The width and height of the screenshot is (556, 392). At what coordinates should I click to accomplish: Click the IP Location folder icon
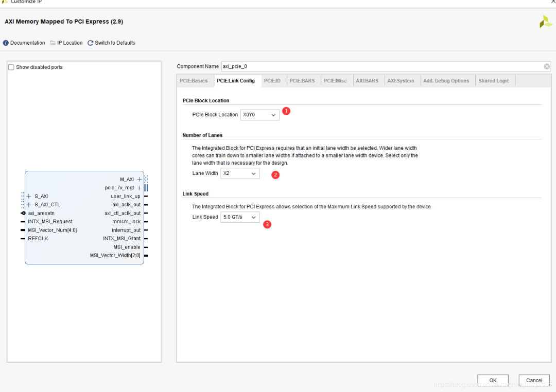53,43
